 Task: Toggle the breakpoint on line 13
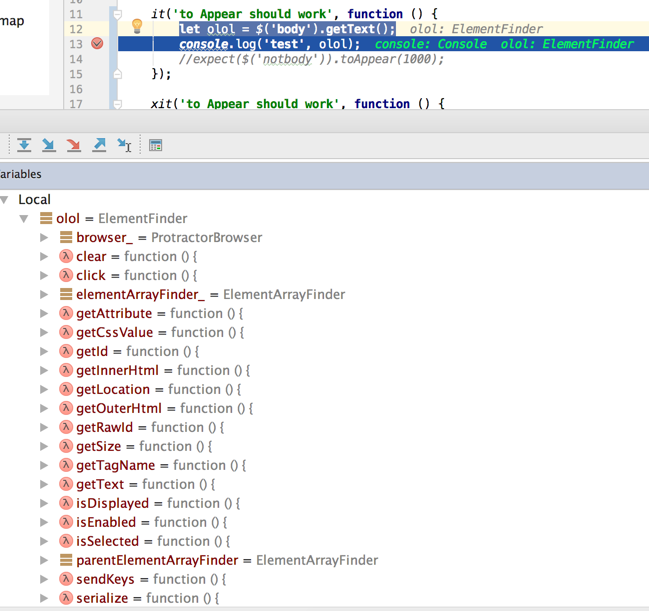point(97,44)
